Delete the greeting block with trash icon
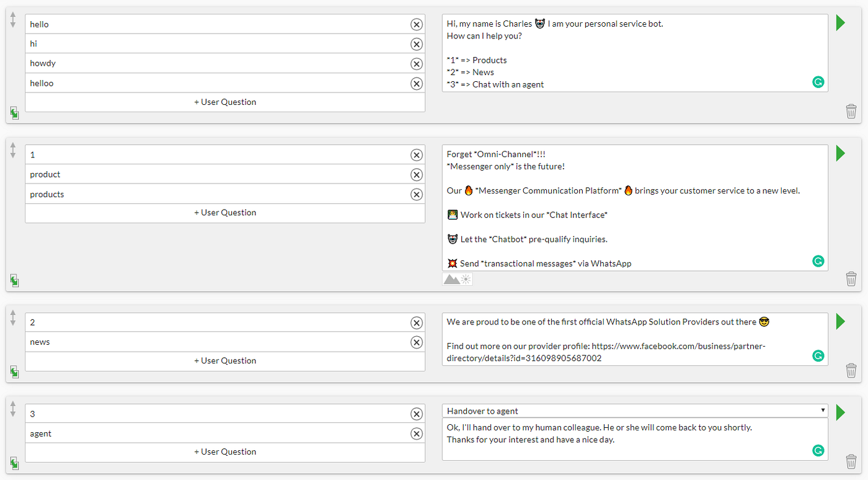868x480 pixels. (x=851, y=111)
